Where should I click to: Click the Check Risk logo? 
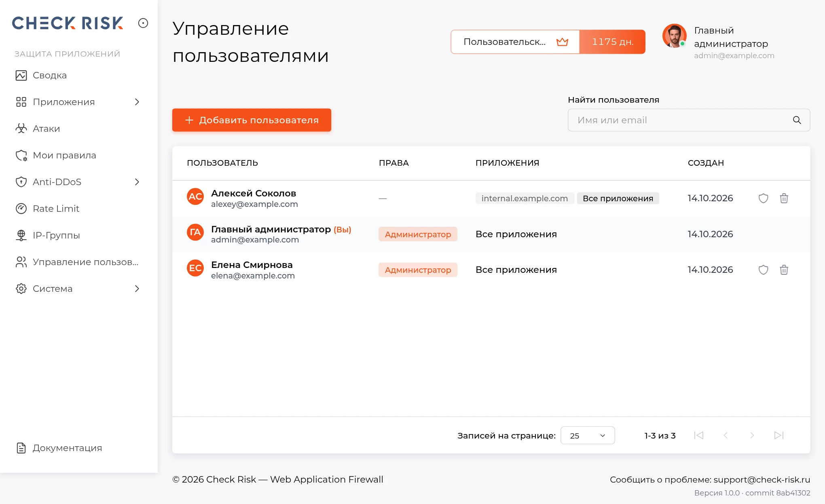click(68, 23)
